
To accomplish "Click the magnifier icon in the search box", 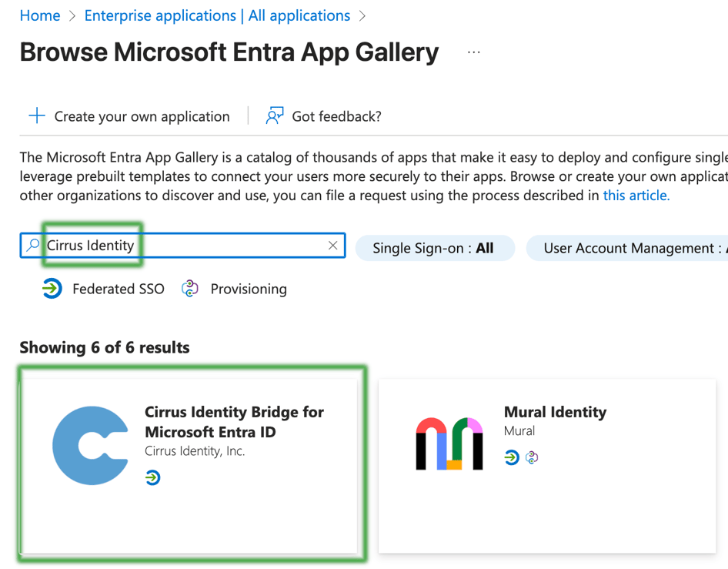I will coord(33,246).
